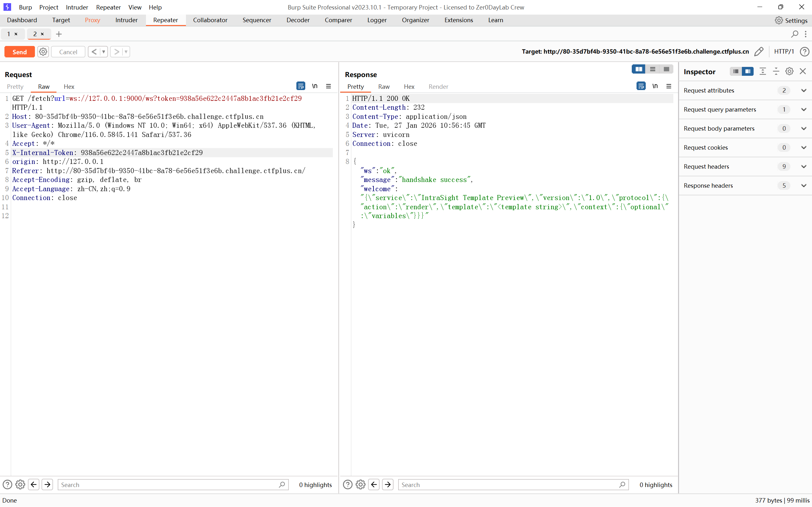Switch to Decoder tab
Image resolution: width=812 pixels, height=507 pixels.
(x=298, y=20)
